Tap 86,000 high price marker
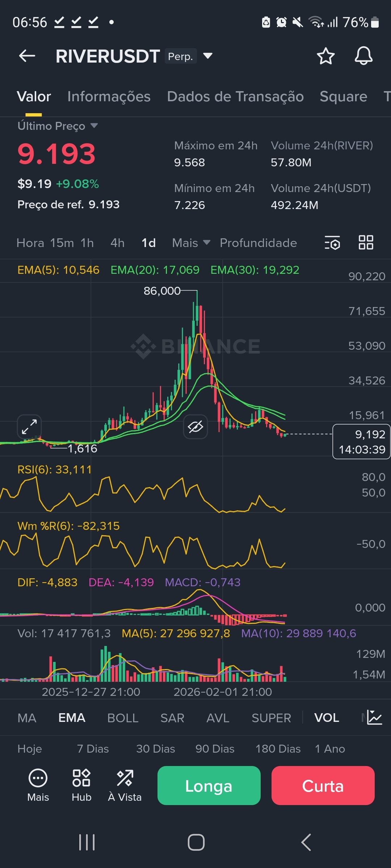 point(162,291)
